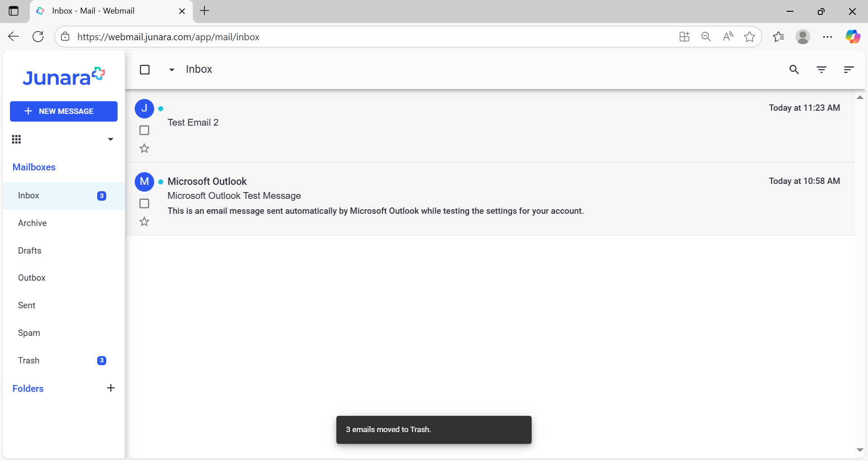Screen dimensions: 868x461
Task: Click the Folders heading
Action: point(28,389)
